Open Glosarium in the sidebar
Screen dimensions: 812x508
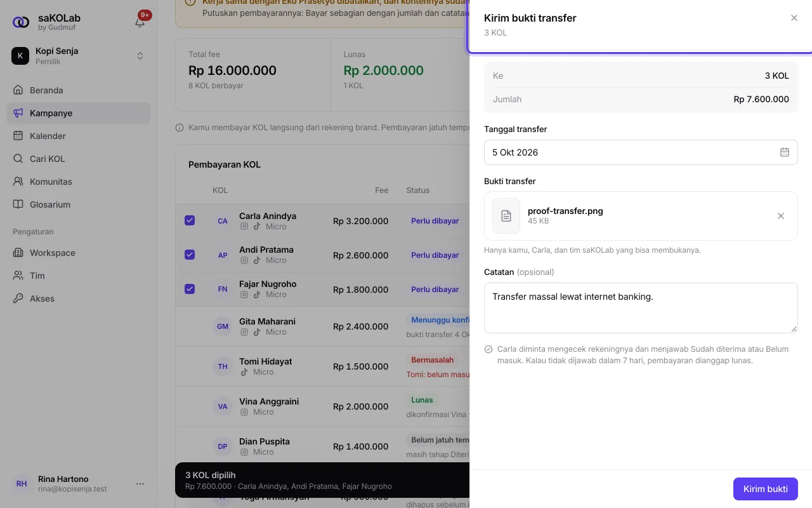(x=79, y=204)
